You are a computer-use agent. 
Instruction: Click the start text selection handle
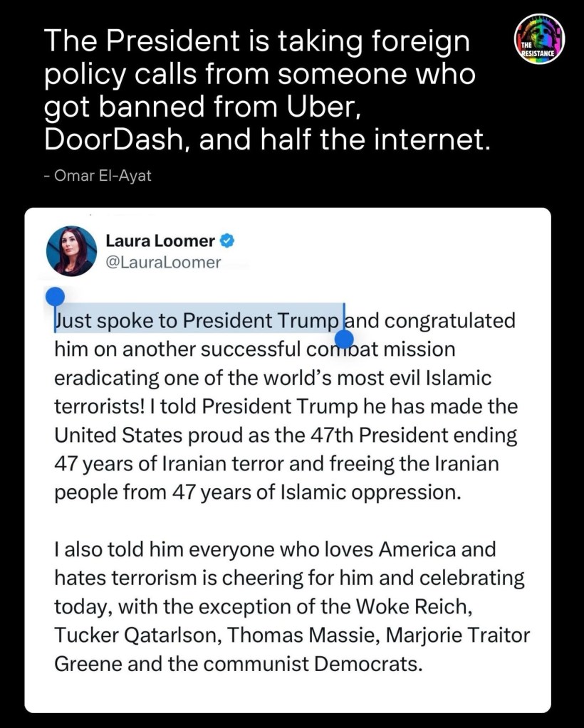(55, 297)
